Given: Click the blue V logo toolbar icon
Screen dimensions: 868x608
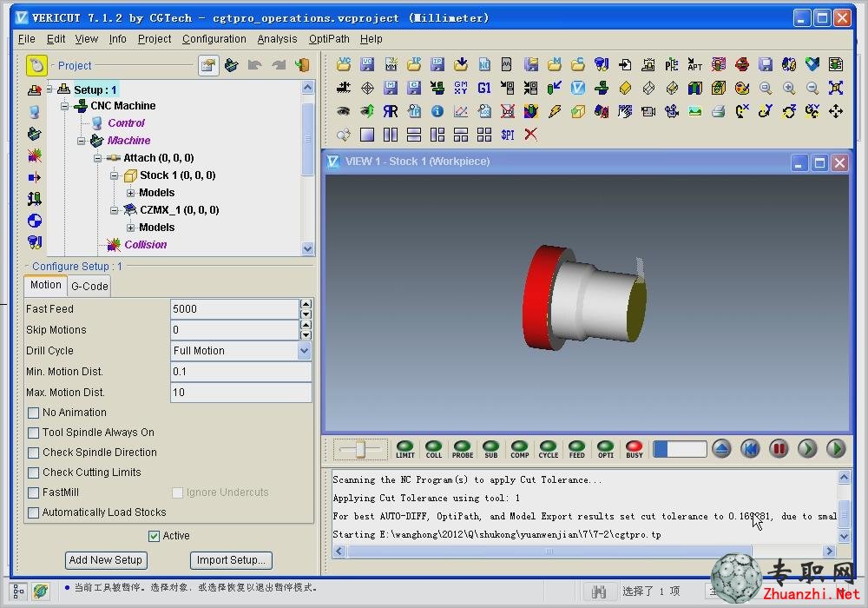Looking at the screenshot, I should 578,88.
